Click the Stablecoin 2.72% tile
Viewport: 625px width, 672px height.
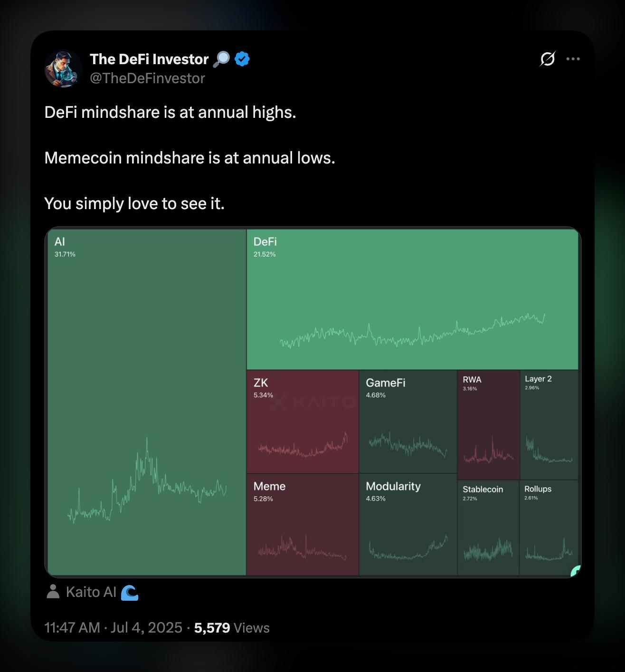click(488, 528)
